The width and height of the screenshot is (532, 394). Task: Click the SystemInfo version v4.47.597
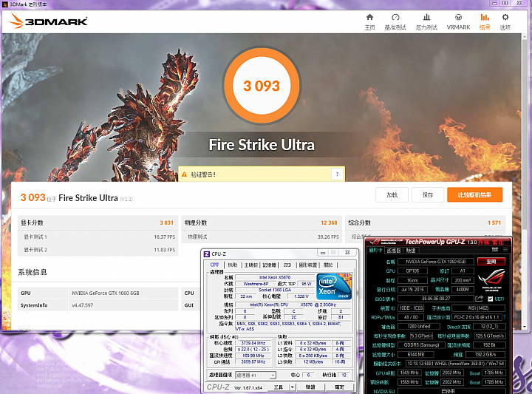[83, 305]
